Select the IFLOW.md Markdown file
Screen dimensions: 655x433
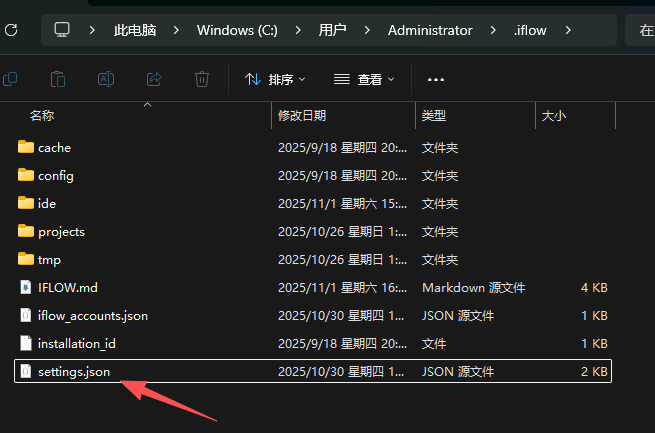[67, 287]
